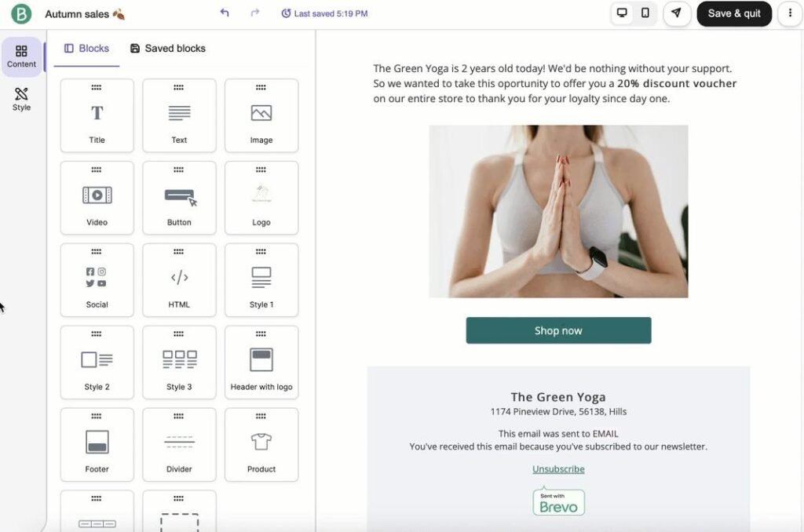Select the Image block

[x=261, y=115]
